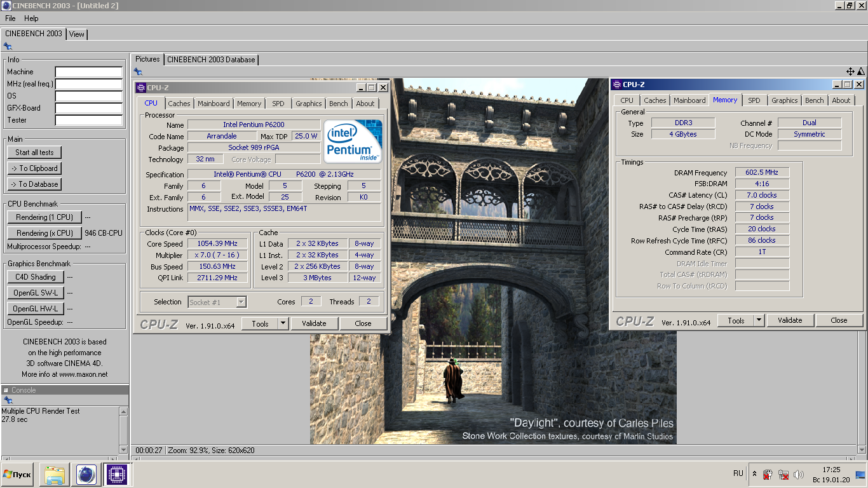868x488 pixels.
Task: Open SPD tab in left CPU-Z window
Action: (x=278, y=104)
